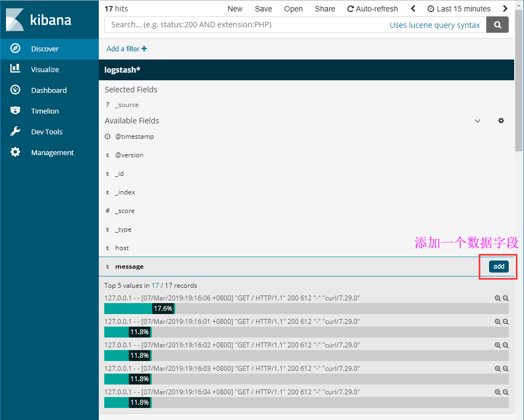Filter out value at 19:16:03 with zoom-out icon
This screenshot has width=524, height=420.
505,369
